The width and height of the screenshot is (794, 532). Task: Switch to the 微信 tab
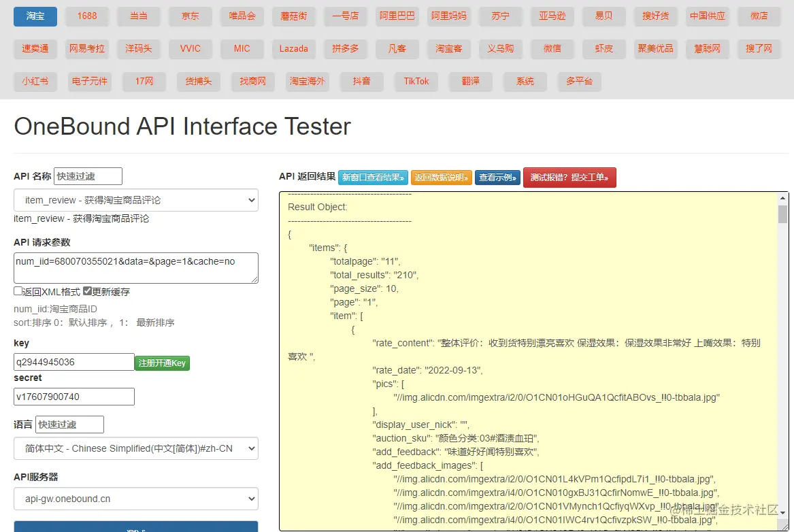pyautogui.click(x=552, y=48)
